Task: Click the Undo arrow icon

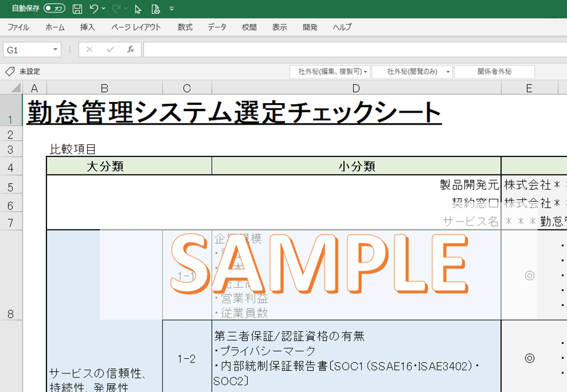Action: point(94,8)
